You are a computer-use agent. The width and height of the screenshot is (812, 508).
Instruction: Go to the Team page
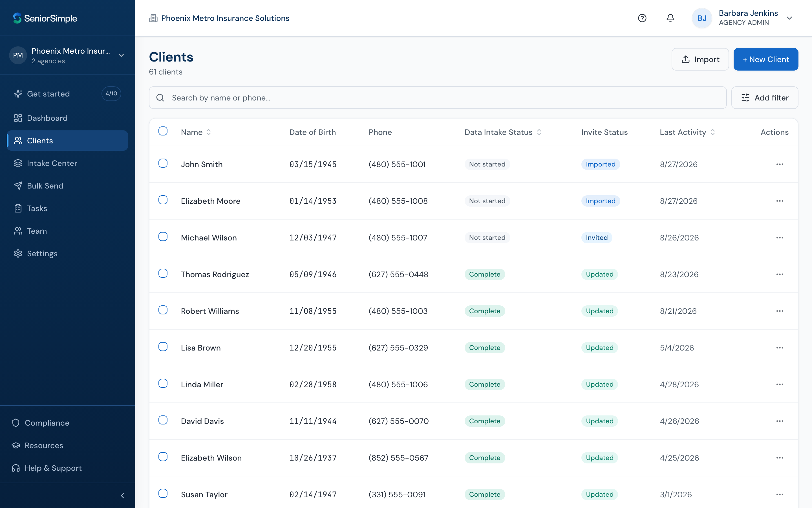67,231
